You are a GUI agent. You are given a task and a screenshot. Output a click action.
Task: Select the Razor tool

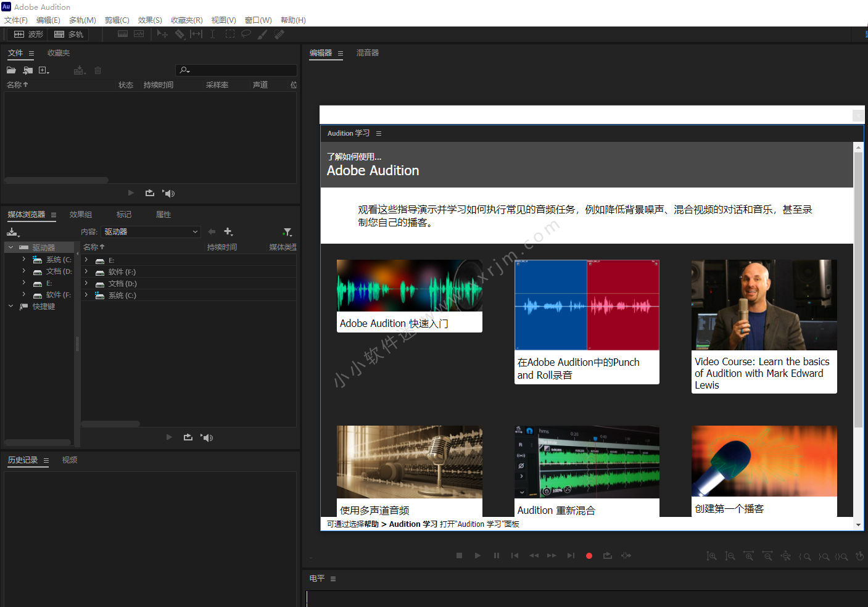tap(180, 34)
